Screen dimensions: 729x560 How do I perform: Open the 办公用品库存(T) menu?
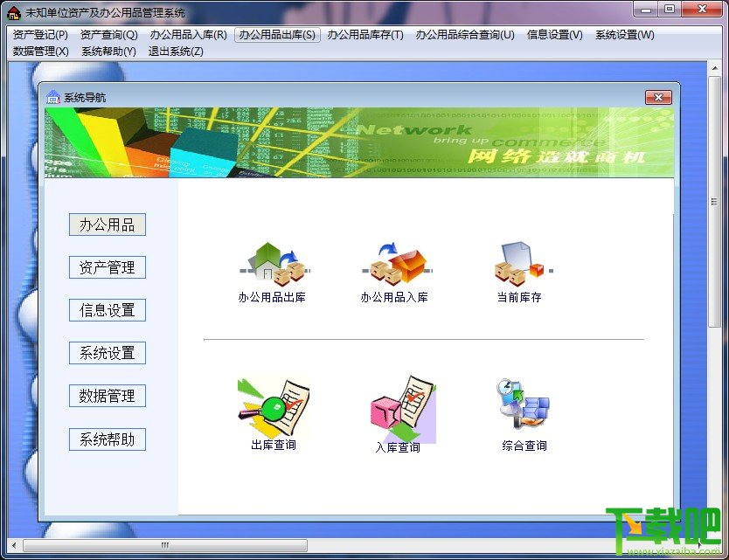(x=365, y=35)
